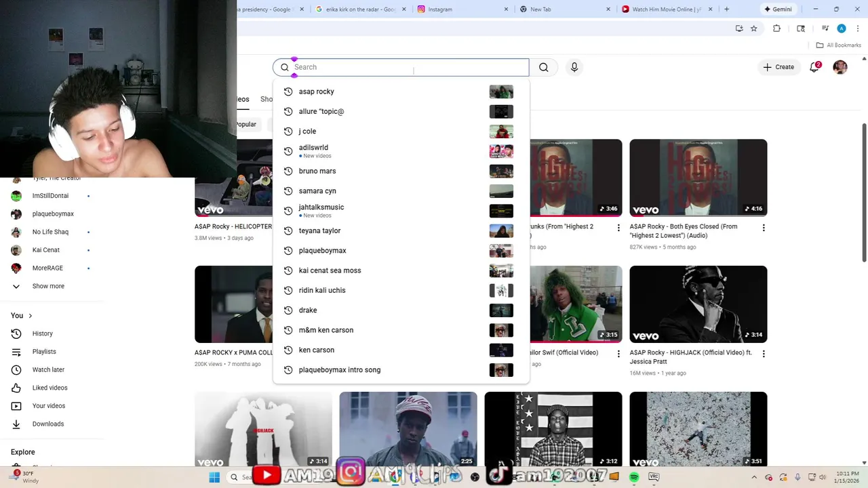Open Chrome extensions puzzle icon

pos(777,28)
